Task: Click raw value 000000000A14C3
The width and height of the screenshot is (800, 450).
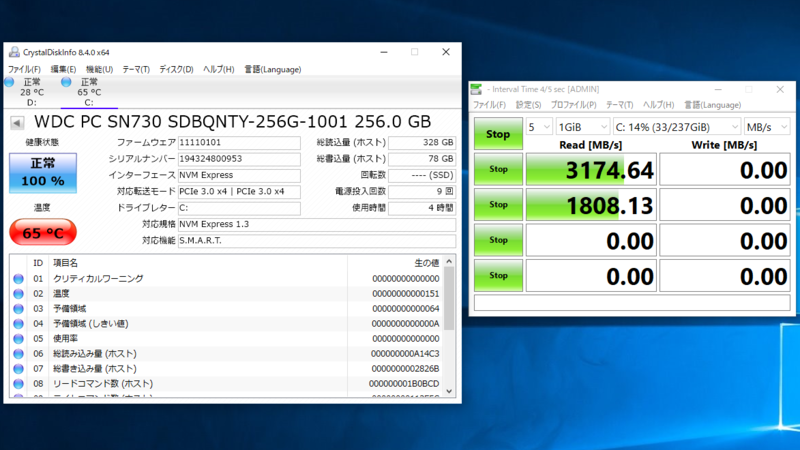Action: click(405, 354)
